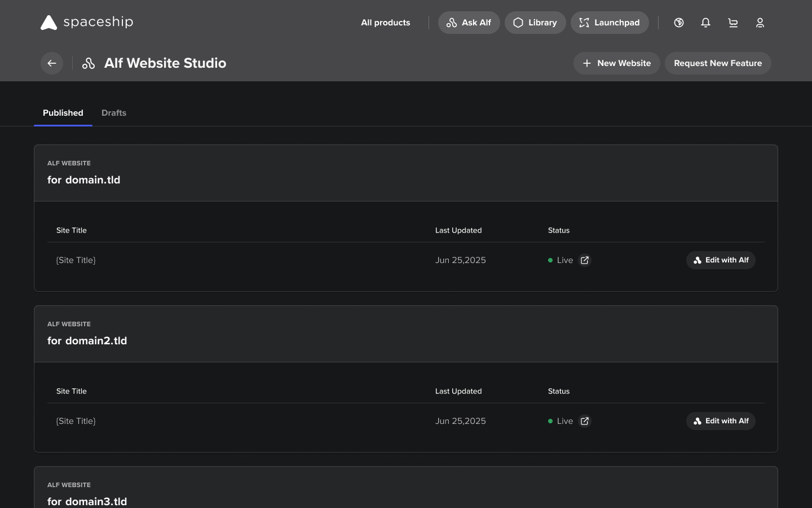Switch to the Drafts tab
This screenshot has width=812, height=508.
pyautogui.click(x=114, y=113)
